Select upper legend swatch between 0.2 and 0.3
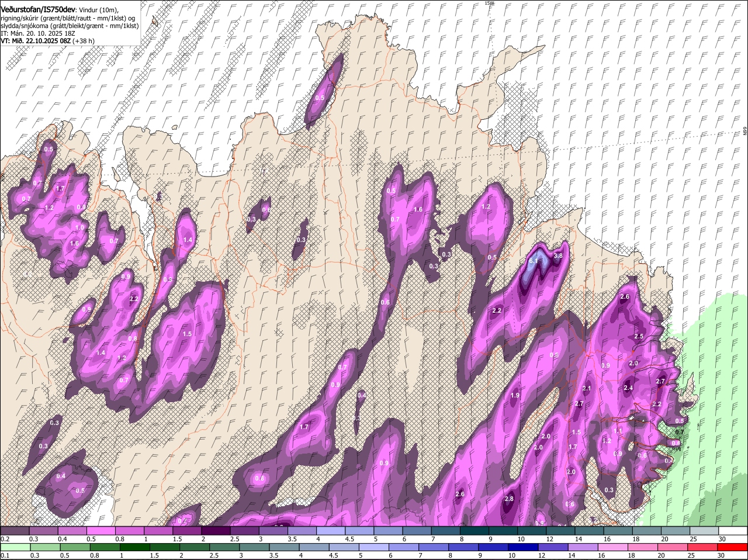 (15, 530)
